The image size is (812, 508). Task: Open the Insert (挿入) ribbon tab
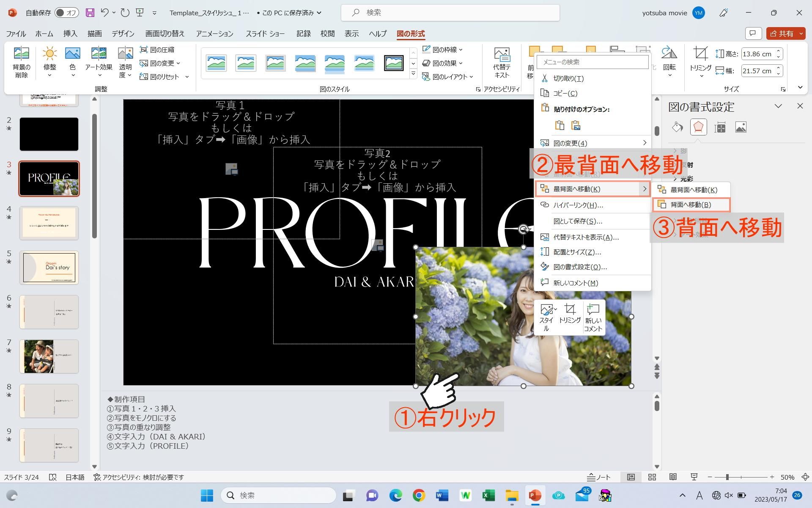coord(70,33)
